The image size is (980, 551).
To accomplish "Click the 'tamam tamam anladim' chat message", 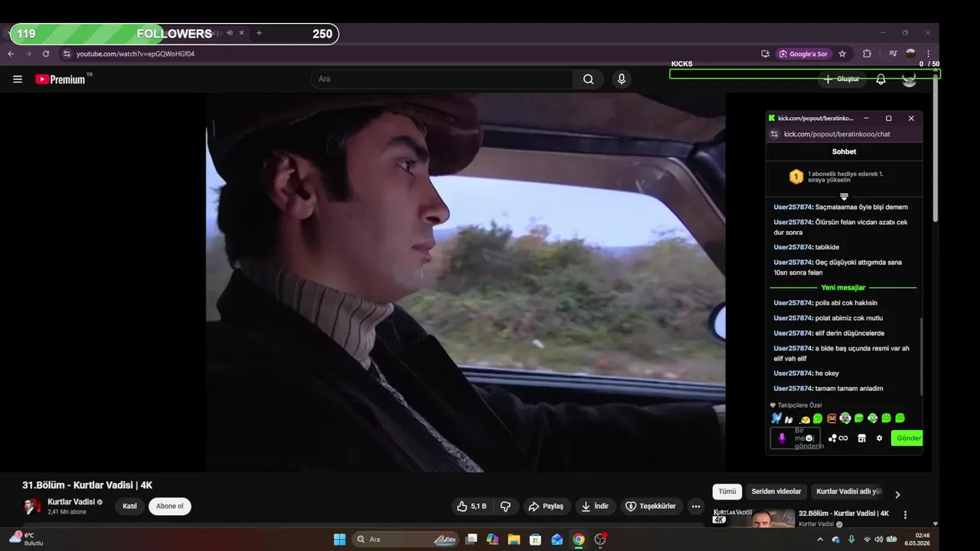I will coord(828,389).
